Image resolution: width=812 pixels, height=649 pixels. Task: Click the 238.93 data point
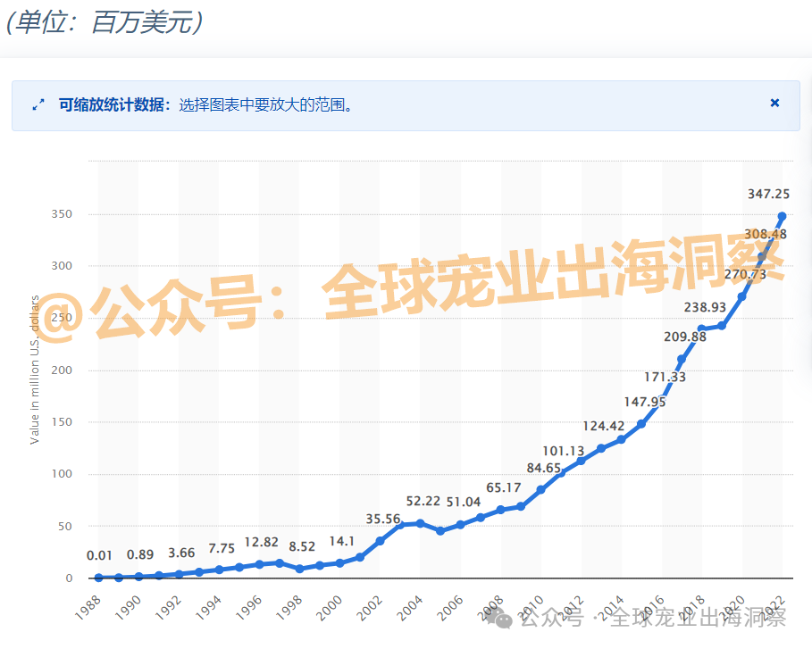[699, 329]
